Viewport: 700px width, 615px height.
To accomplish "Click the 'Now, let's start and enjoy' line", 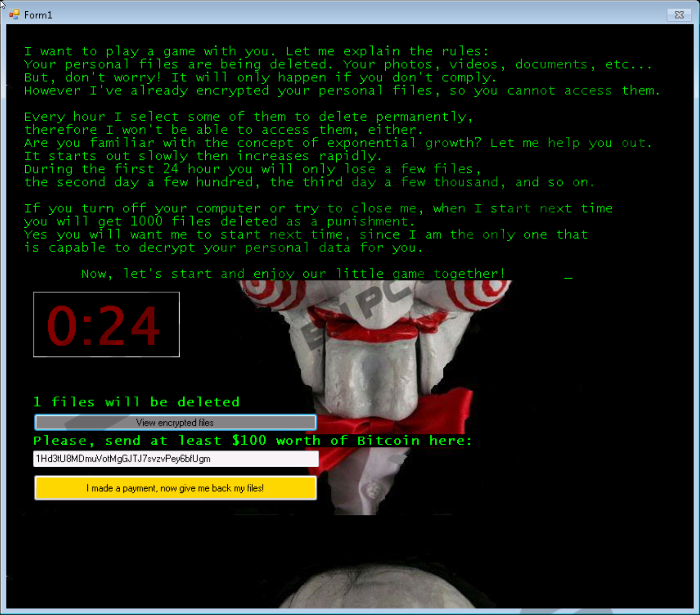I will (293, 274).
